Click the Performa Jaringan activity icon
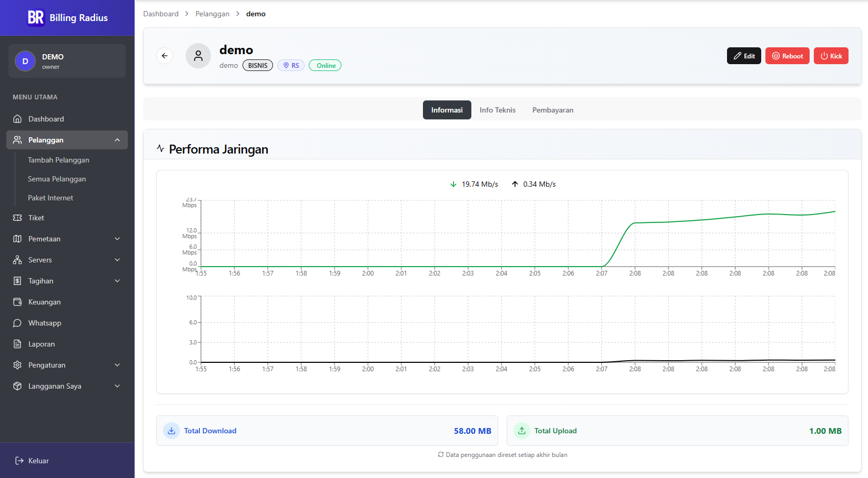This screenshot has height=478, width=868. point(160,149)
